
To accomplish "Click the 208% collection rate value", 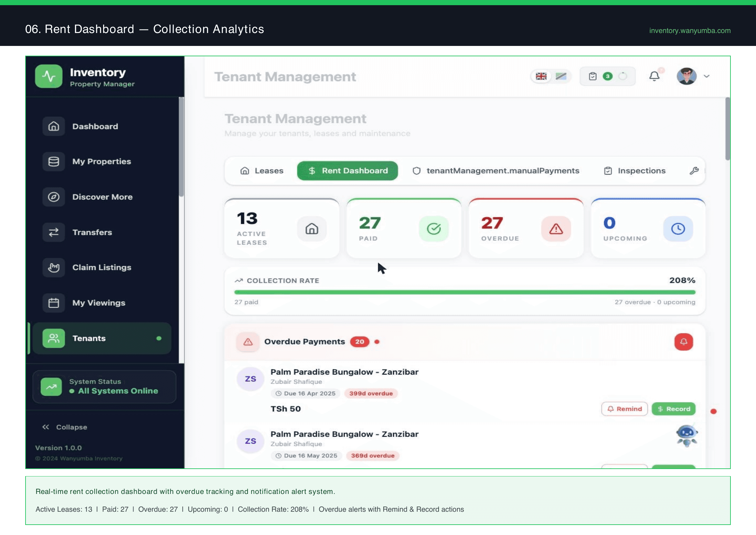I will coord(682,280).
